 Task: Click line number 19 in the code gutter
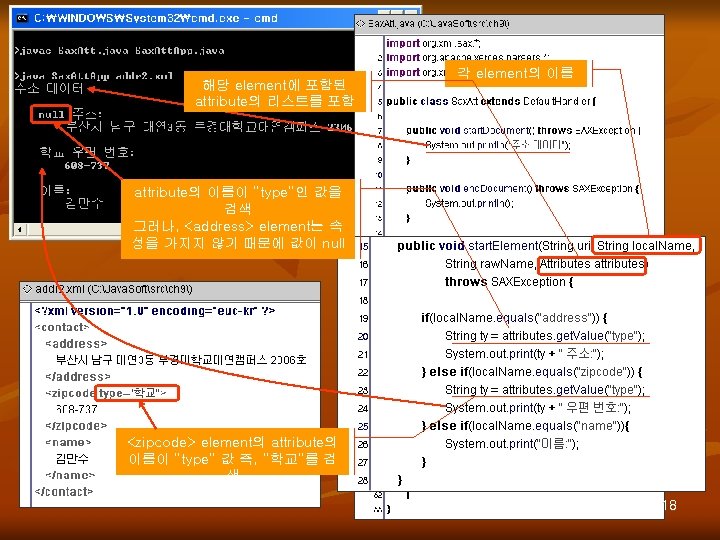pyautogui.click(x=364, y=318)
